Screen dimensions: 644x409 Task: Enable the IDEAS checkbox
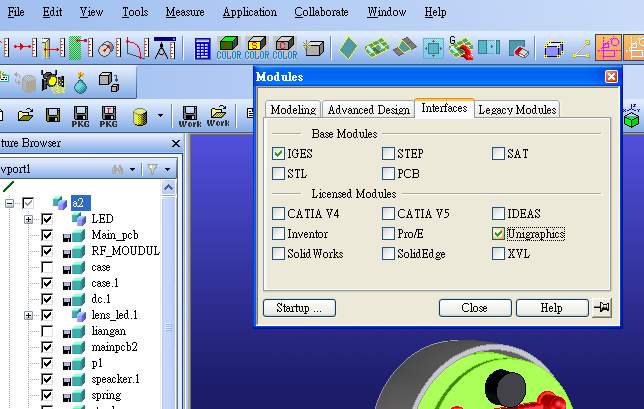pyautogui.click(x=498, y=214)
